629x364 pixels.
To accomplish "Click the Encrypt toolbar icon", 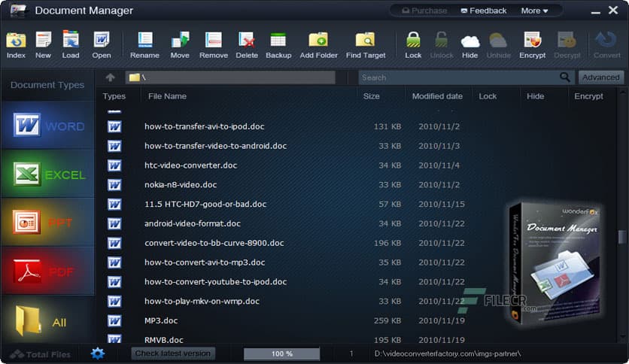I will pos(533,40).
